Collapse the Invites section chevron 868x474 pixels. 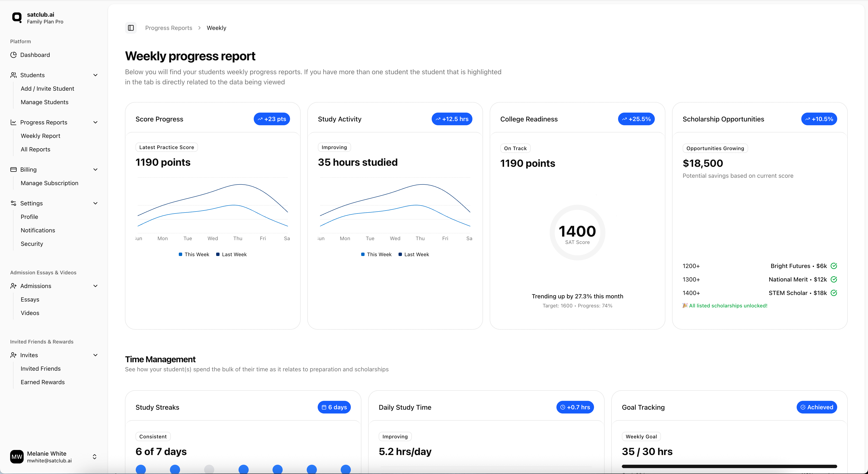pos(95,355)
